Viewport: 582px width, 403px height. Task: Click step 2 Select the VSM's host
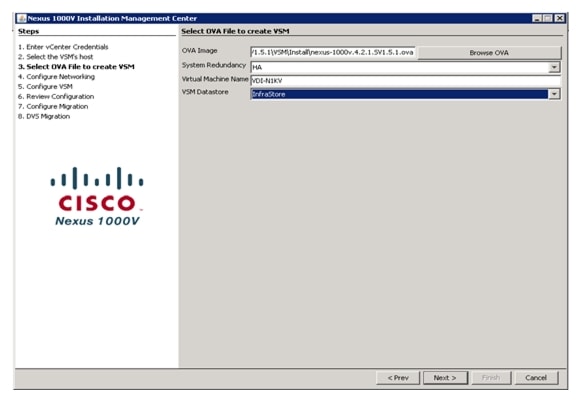pyautogui.click(x=56, y=57)
